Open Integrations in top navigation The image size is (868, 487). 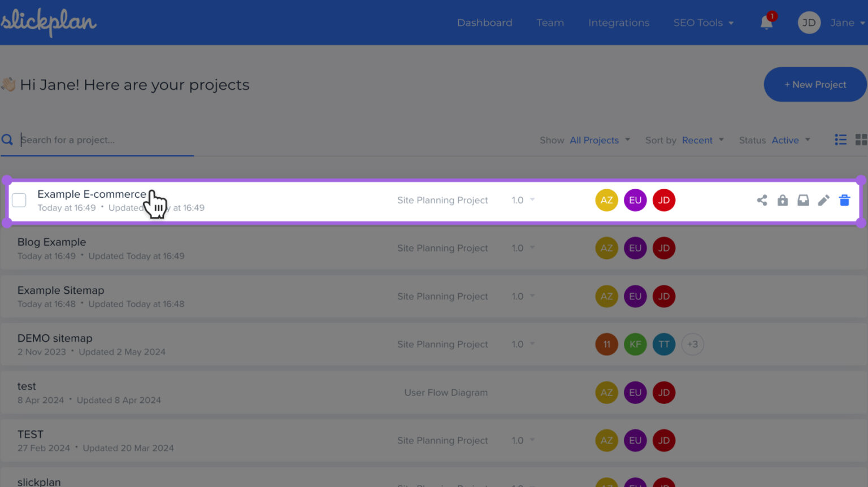pyautogui.click(x=619, y=23)
